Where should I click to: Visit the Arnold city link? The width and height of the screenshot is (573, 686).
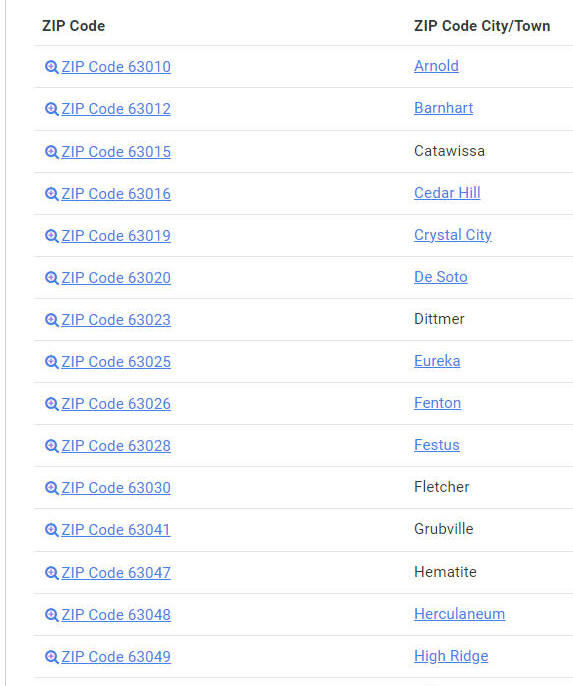[436, 66]
